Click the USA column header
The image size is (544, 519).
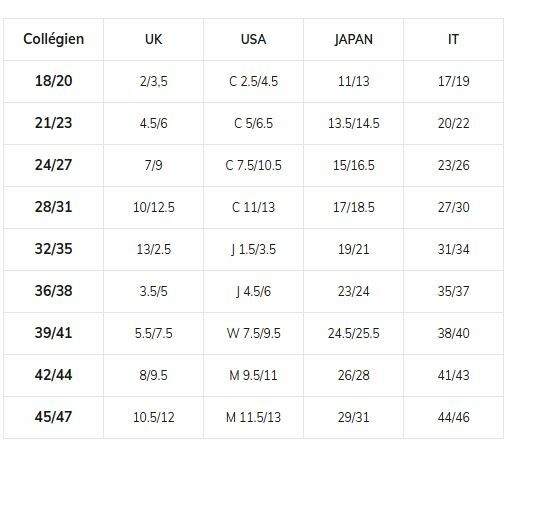point(253,39)
